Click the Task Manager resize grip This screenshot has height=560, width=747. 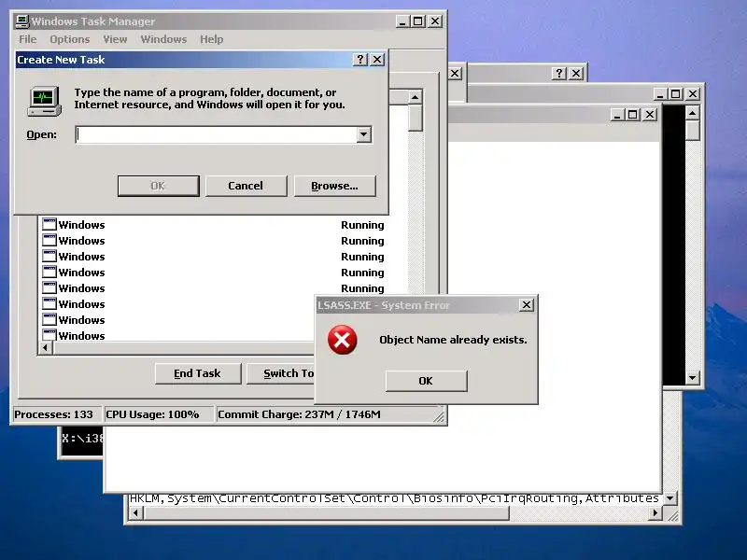point(439,416)
